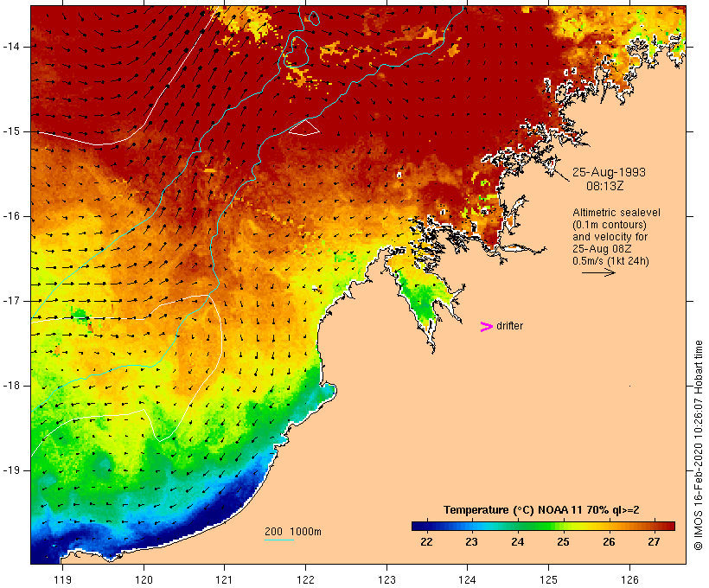This screenshot has width=709, height=588.
Task: Click the longitude axis label 124
Action: tap(467, 579)
